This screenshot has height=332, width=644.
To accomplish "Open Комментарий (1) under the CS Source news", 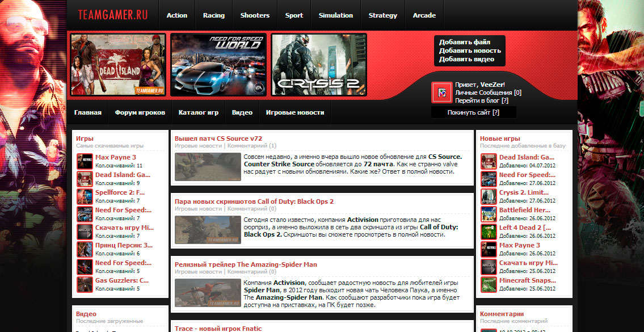I will [x=252, y=146].
